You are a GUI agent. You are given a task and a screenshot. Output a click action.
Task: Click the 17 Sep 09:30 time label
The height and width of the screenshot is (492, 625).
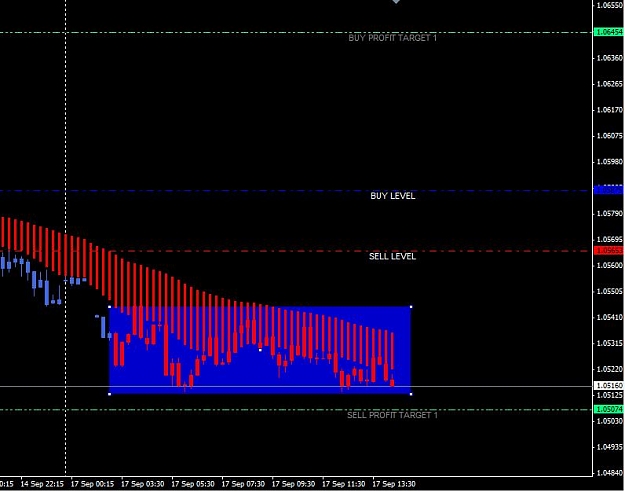tap(293, 484)
